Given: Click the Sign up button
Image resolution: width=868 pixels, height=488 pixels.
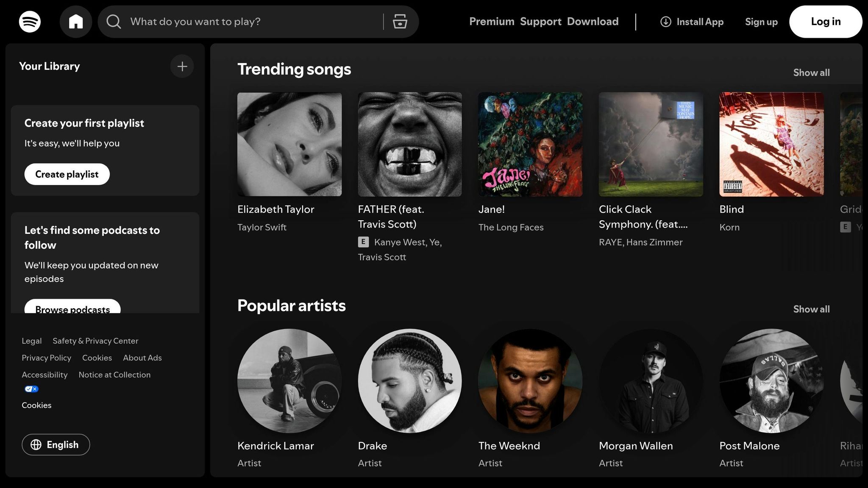Looking at the screenshot, I should 761,22.
